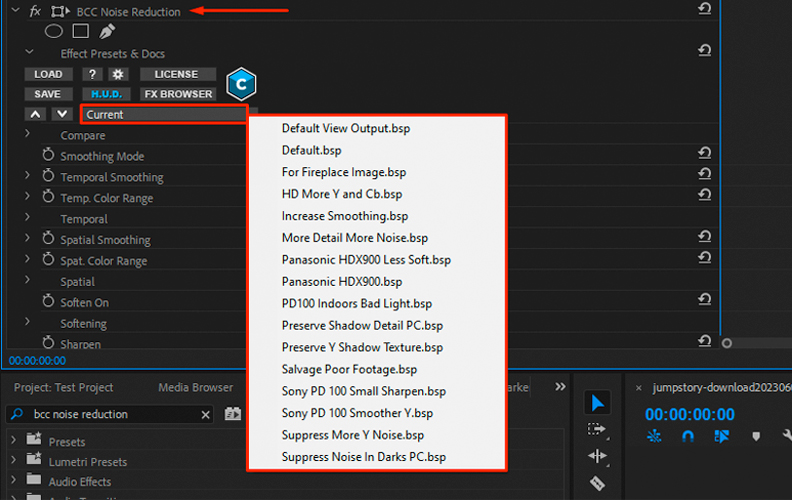
Task: Toggle Snap in Timeline magnet icon
Action: pos(688,436)
